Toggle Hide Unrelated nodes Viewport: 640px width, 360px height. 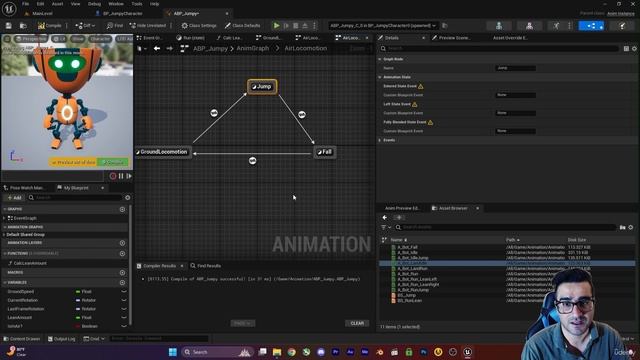[x=148, y=26]
